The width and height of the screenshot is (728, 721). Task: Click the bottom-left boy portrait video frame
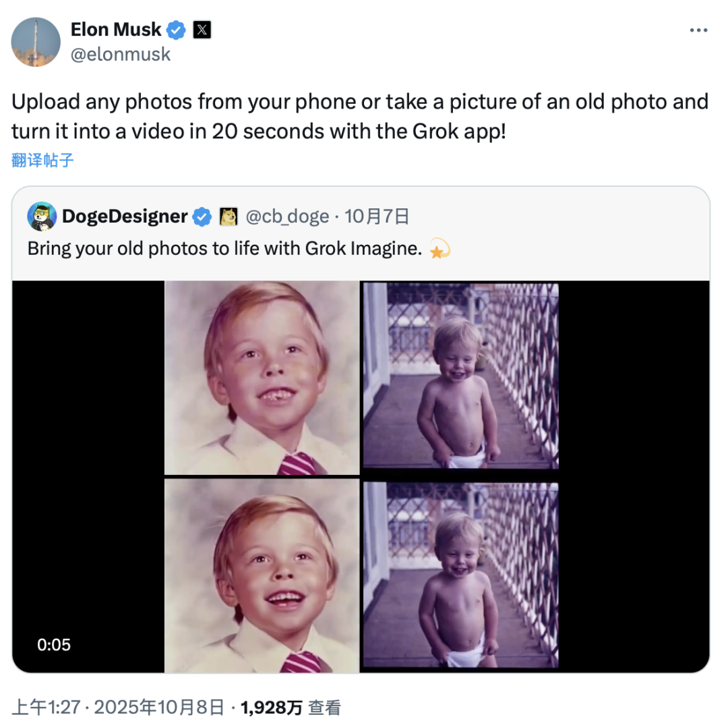(262, 575)
